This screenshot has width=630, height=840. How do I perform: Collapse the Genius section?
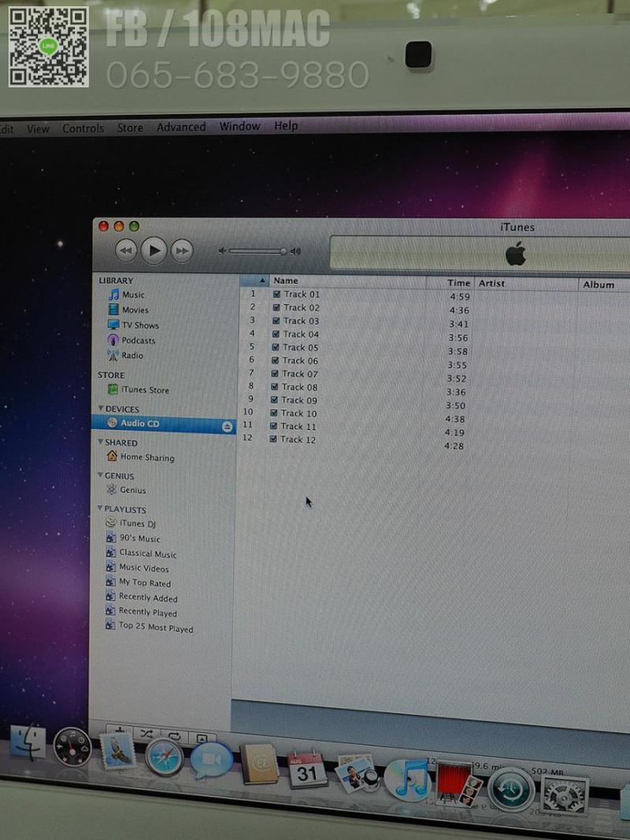tap(100, 476)
